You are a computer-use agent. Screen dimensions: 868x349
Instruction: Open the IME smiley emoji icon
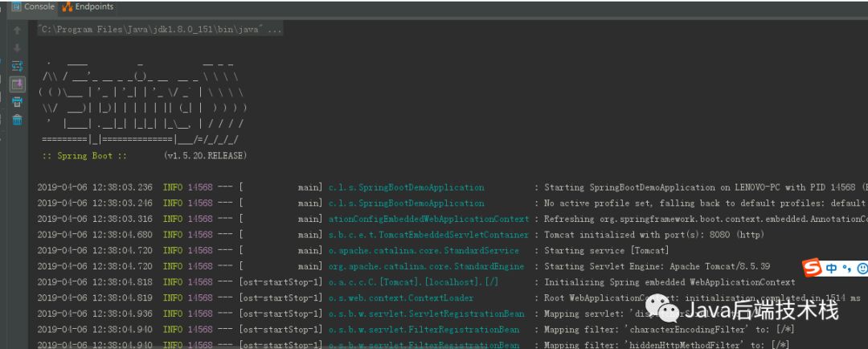tap(862, 269)
